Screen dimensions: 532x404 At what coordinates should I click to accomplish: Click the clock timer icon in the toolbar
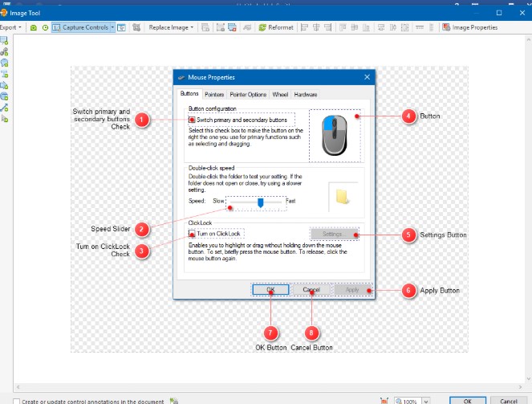(x=45, y=27)
